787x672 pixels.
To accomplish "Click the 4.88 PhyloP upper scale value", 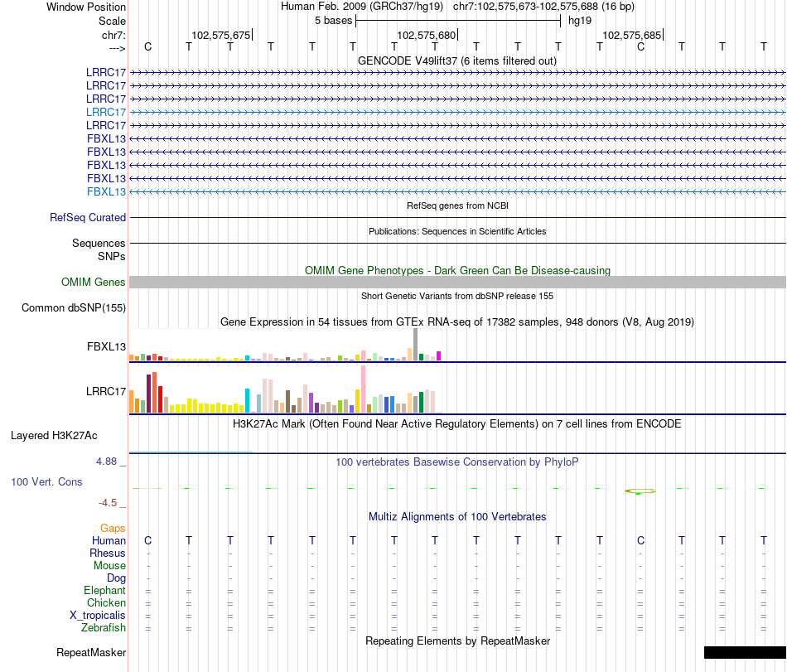I will click(106, 462).
